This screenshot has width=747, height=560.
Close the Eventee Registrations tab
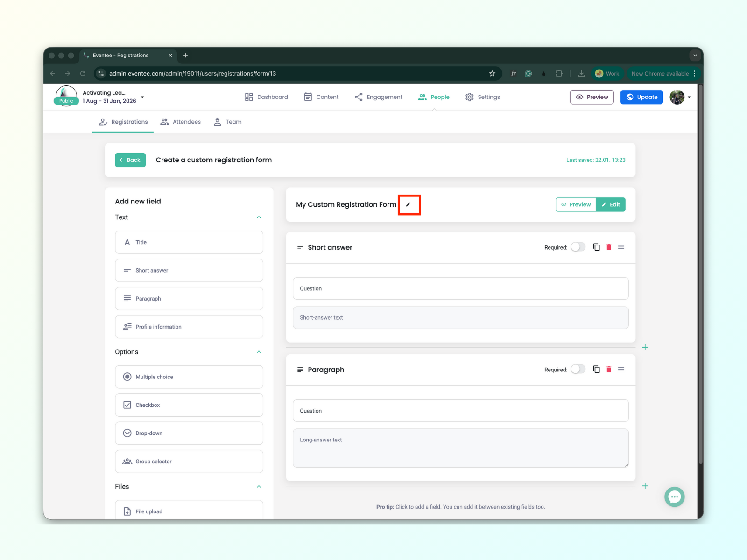[x=170, y=55]
